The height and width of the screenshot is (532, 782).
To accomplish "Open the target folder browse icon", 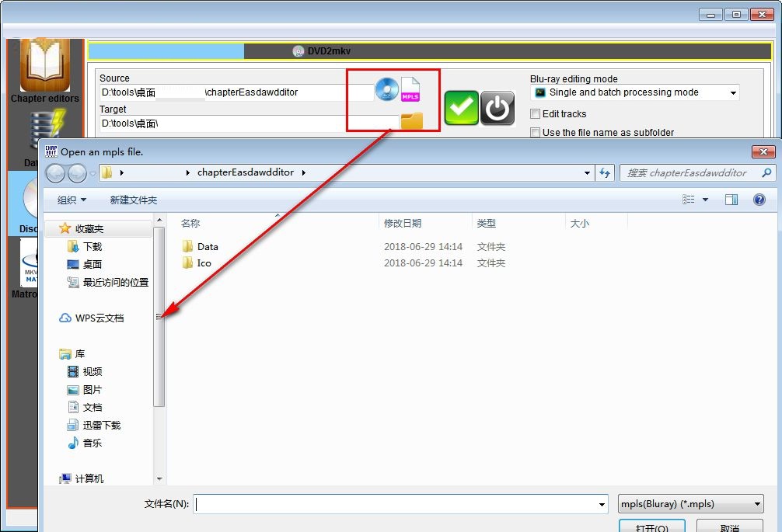I will (x=411, y=121).
